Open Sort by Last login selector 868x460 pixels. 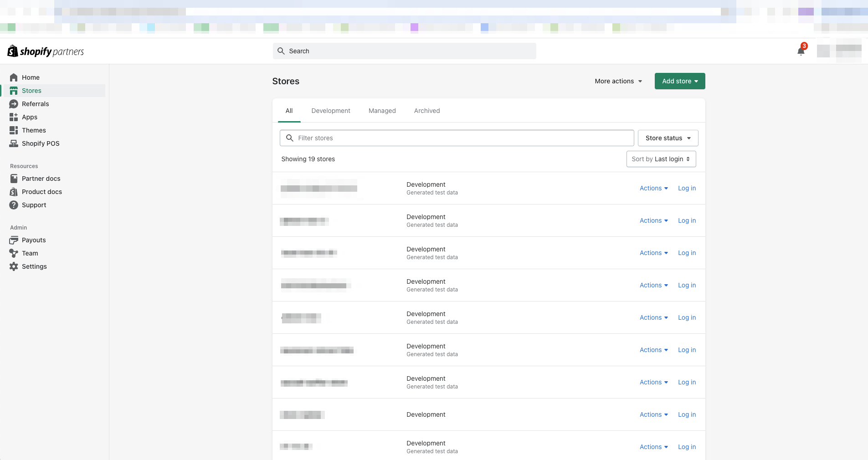(x=661, y=159)
